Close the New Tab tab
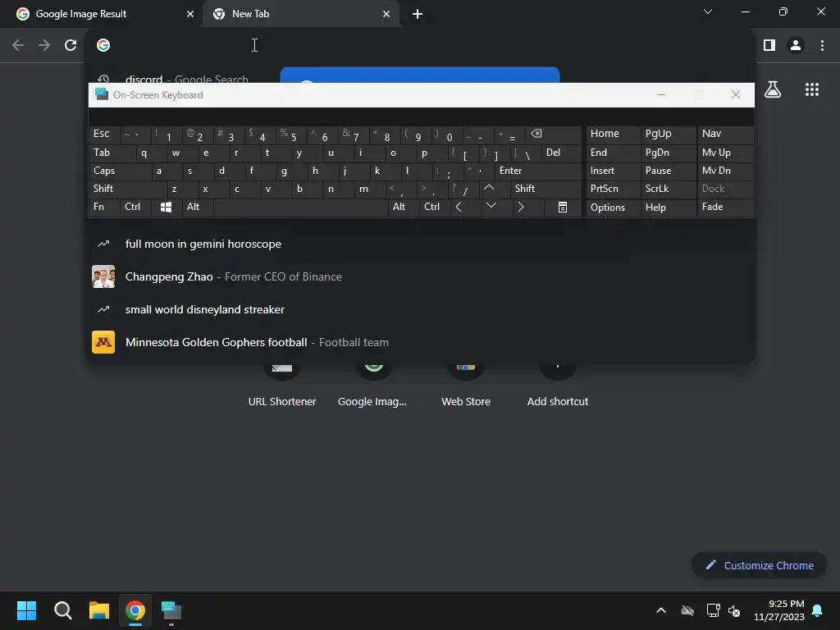Viewport: 840px width, 630px height. point(386,14)
